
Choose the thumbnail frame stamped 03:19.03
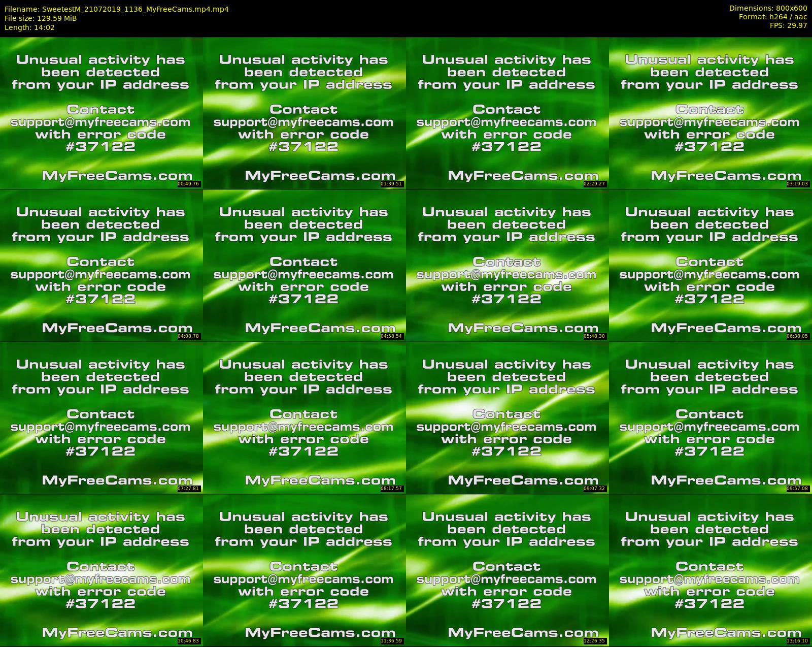pyautogui.click(x=710, y=113)
